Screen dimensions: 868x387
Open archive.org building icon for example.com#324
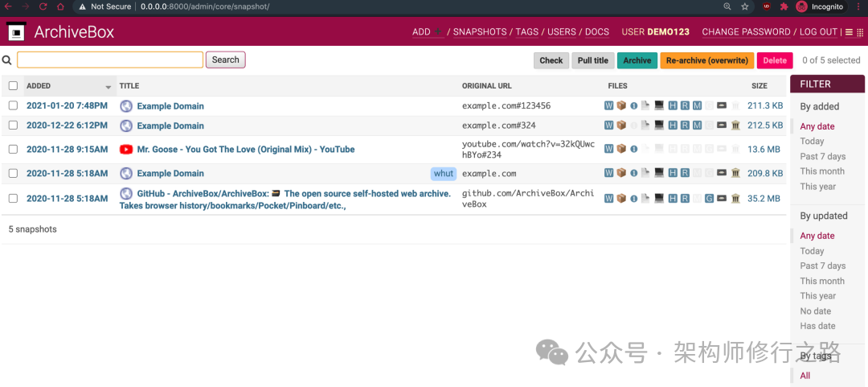[x=735, y=126]
